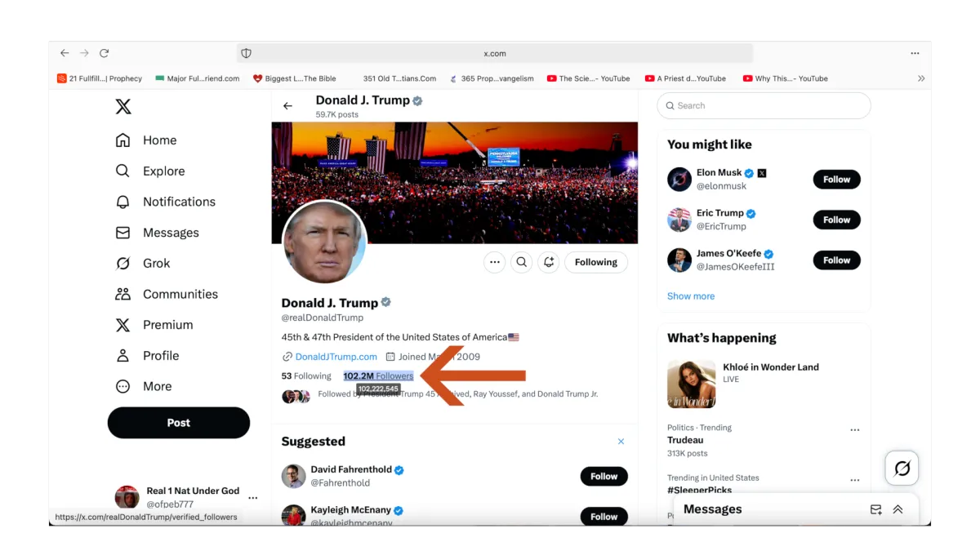
Task: Open the More menu in sidebar
Action: pyautogui.click(x=143, y=386)
